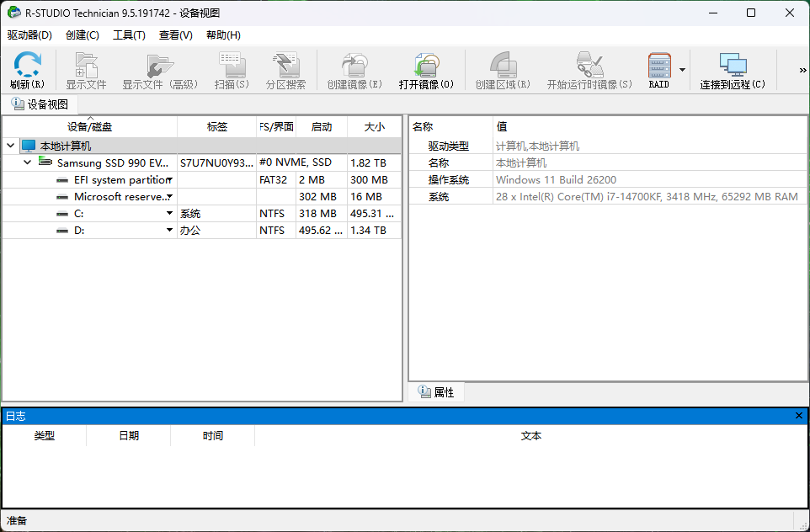Click the 显示文件 (Show Files) icon
810x532 pixels.
[86, 66]
